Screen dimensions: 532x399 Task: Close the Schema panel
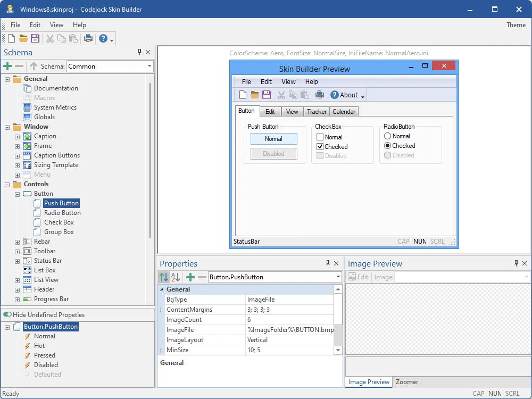(148, 52)
